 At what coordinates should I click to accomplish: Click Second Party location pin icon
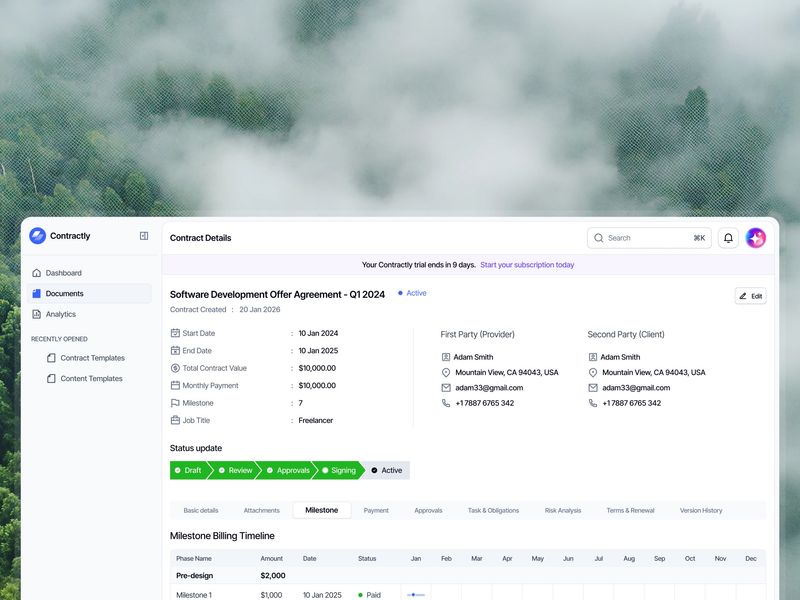coord(593,372)
